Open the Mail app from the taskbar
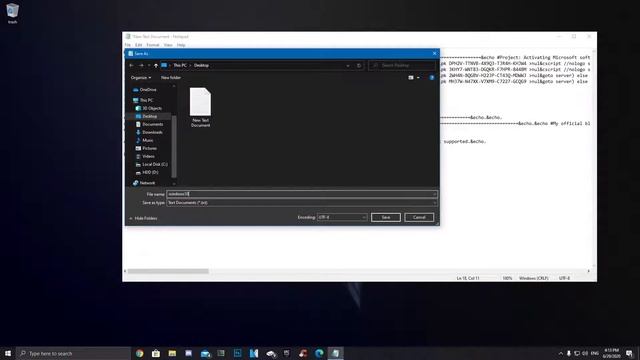640x360 pixels. pos(205,353)
